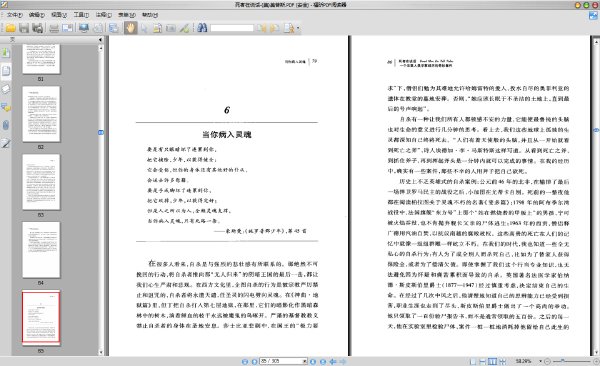This screenshot has height=366, width=600.
Task: Switch to continuous page view
Action: [483, 361]
